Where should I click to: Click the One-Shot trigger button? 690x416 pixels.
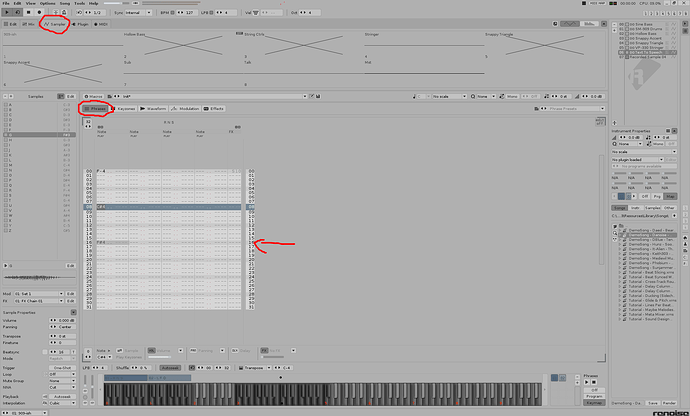coord(62,368)
